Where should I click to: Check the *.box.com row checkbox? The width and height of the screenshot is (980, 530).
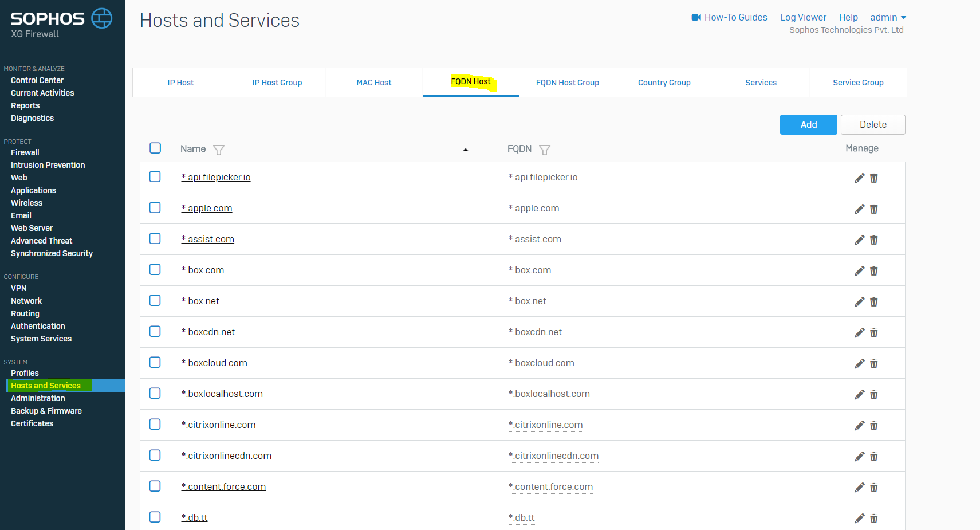(155, 269)
